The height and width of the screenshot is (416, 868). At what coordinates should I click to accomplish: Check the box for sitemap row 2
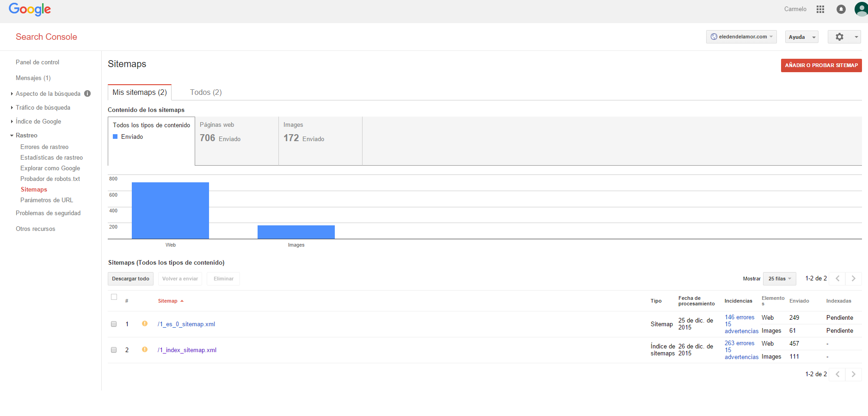click(x=114, y=350)
